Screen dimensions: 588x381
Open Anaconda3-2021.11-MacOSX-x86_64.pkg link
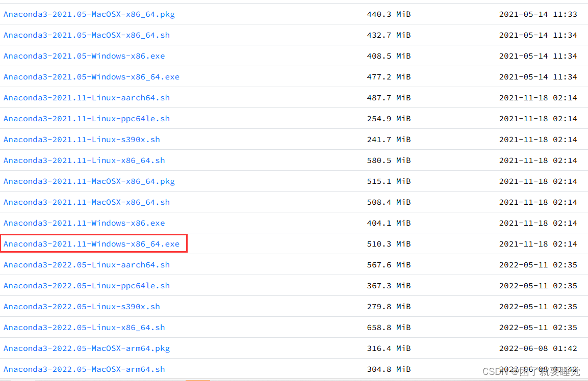click(x=89, y=181)
